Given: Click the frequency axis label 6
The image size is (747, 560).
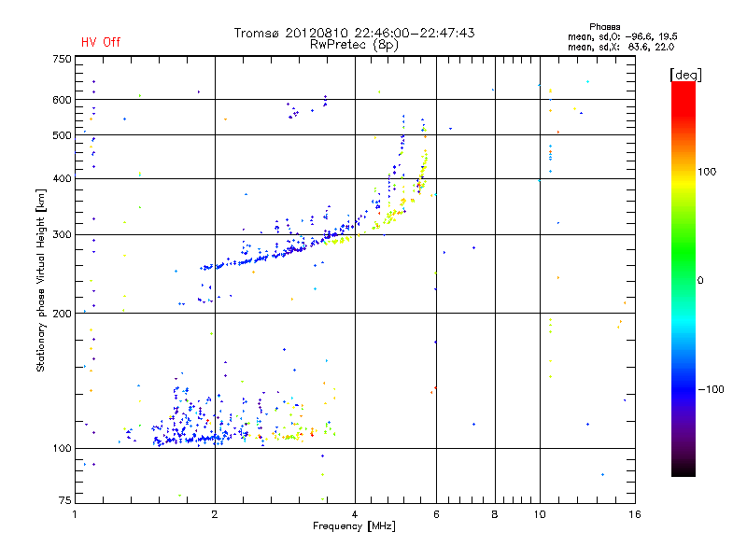Looking at the screenshot, I should [436, 514].
